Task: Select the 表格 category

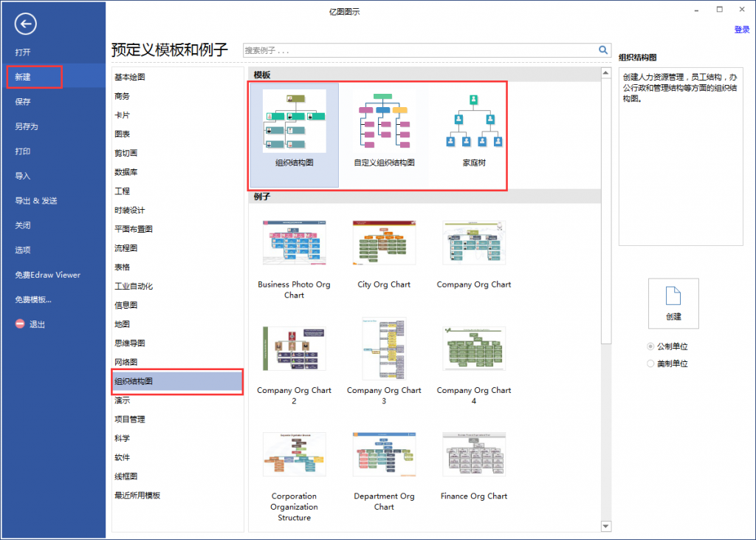Action: [122, 267]
